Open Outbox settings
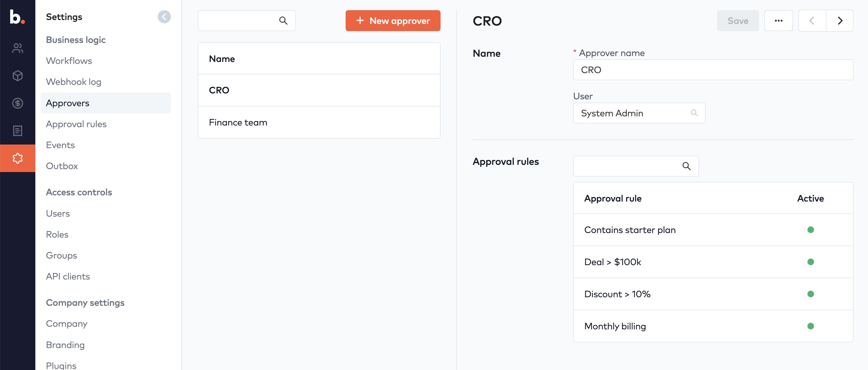Image resolution: width=868 pixels, height=370 pixels. [x=62, y=166]
